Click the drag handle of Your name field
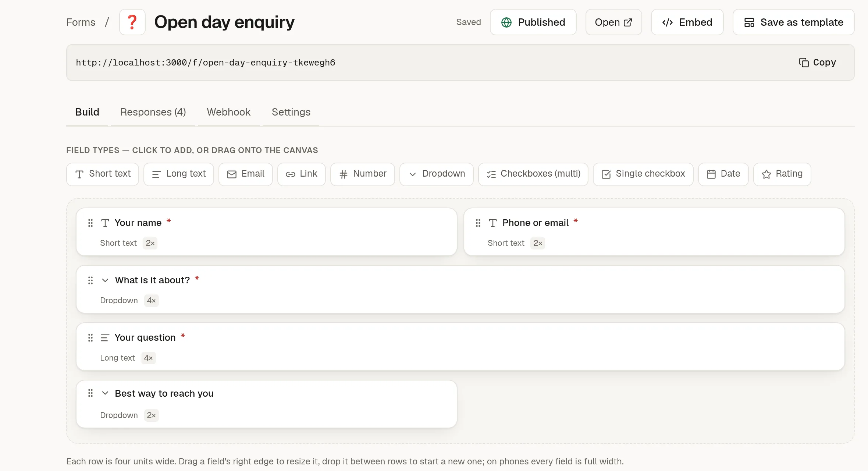This screenshot has height=471, width=868. [90, 223]
